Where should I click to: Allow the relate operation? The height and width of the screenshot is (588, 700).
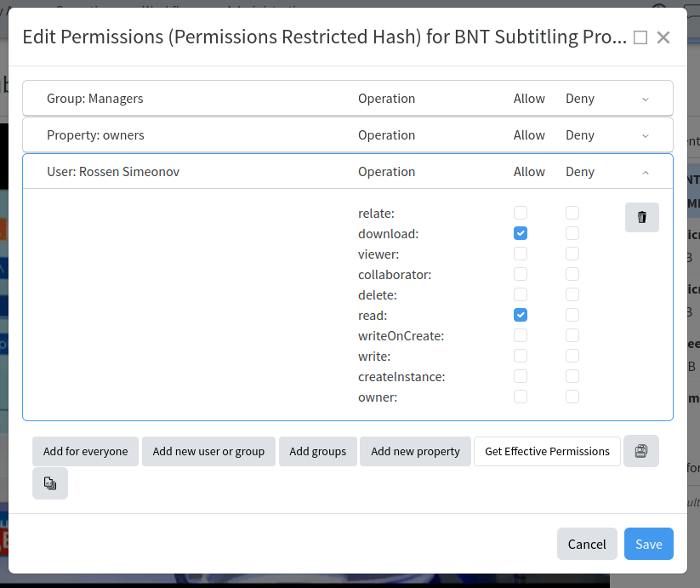pyautogui.click(x=521, y=213)
